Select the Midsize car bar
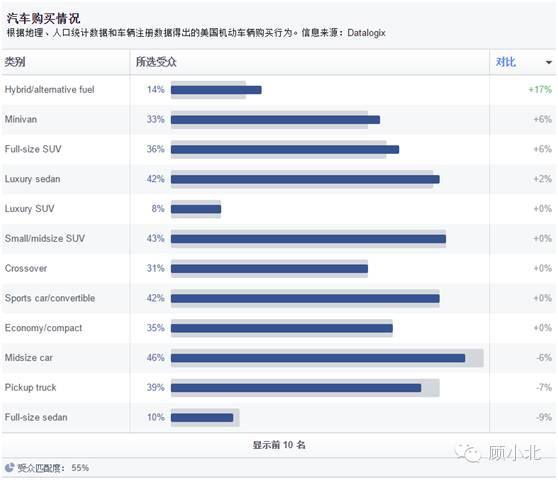The height and width of the screenshot is (480, 558). [x=318, y=358]
